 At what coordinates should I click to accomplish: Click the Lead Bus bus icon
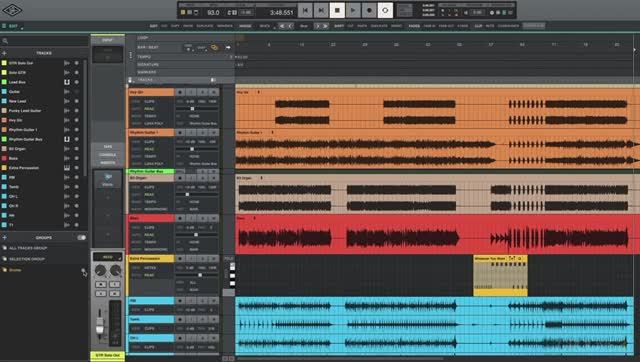pyautogui.click(x=67, y=82)
